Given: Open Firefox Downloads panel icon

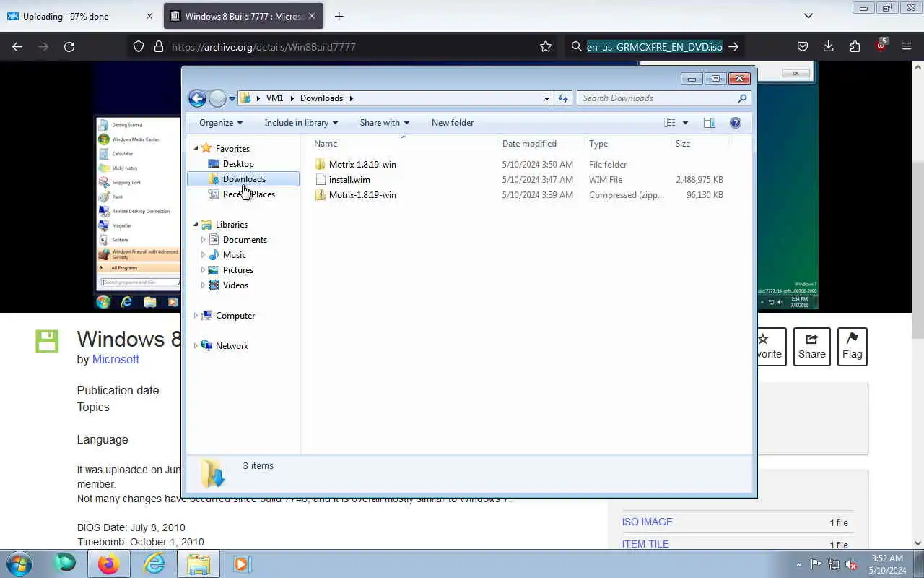Looking at the screenshot, I should [829, 46].
